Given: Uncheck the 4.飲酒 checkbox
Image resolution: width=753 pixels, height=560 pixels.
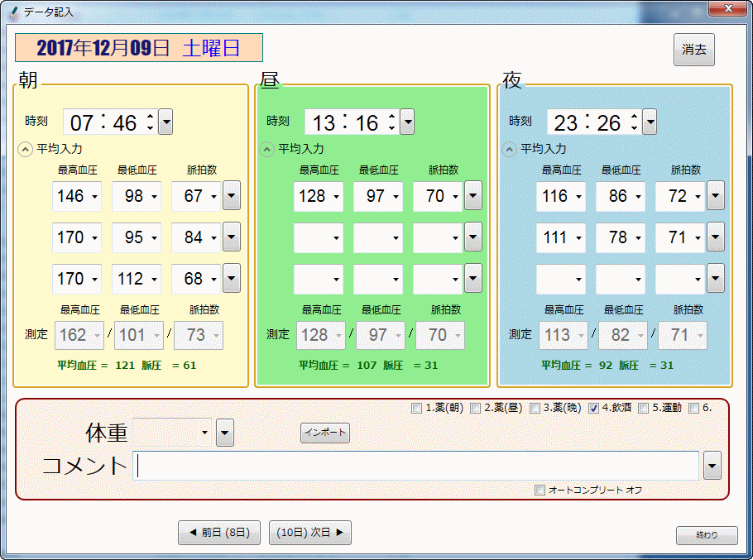Looking at the screenshot, I should point(594,408).
